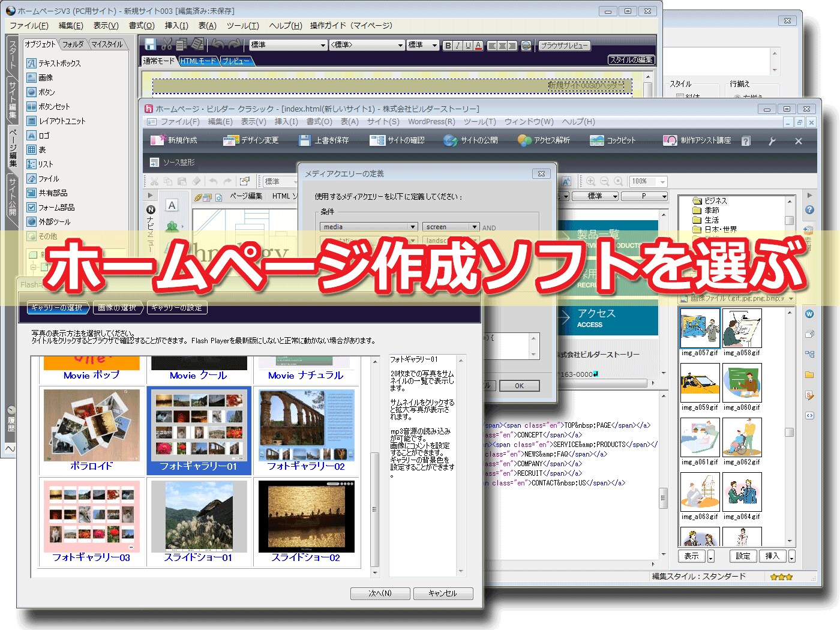Open the screen value dropdown

(476, 227)
